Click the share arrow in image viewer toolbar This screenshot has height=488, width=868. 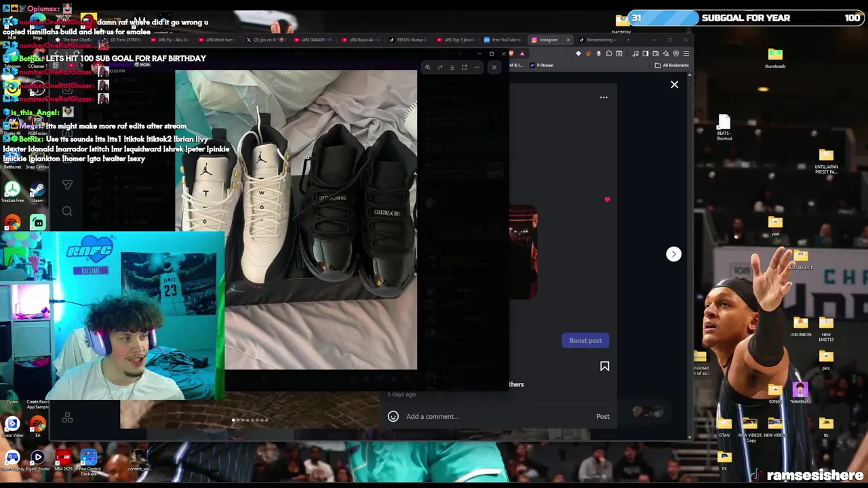[439, 67]
